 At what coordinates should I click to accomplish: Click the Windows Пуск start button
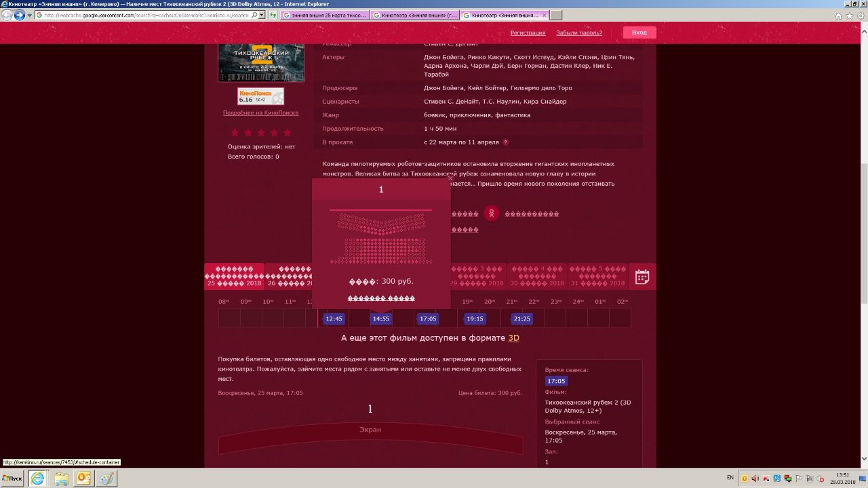(13, 478)
